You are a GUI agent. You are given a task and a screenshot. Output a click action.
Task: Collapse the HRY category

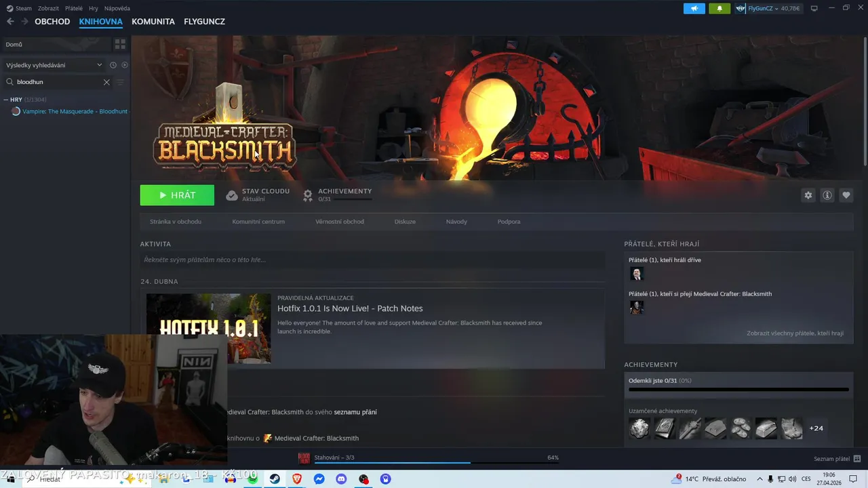pyautogui.click(x=6, y=100)
